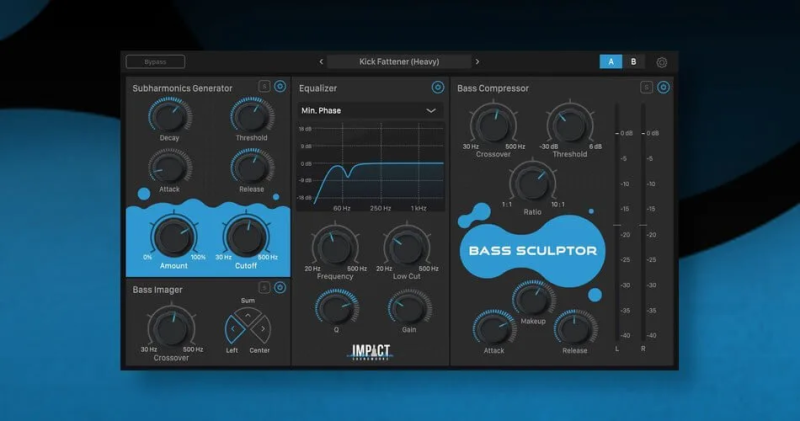Click the Subharmonics Threshold knob

[252, 116]
